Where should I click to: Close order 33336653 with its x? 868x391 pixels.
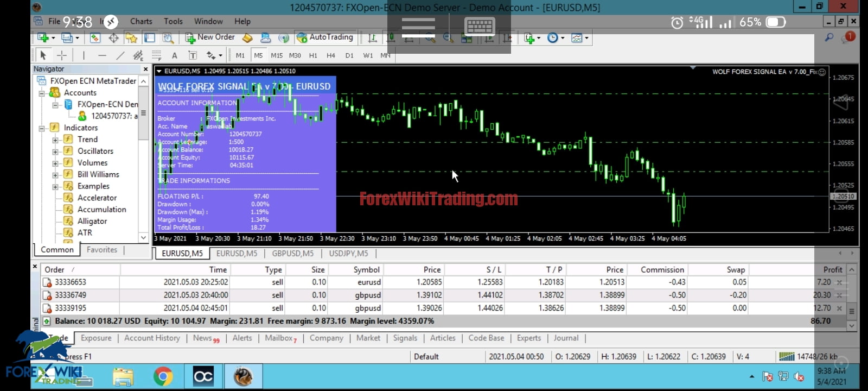839,282
